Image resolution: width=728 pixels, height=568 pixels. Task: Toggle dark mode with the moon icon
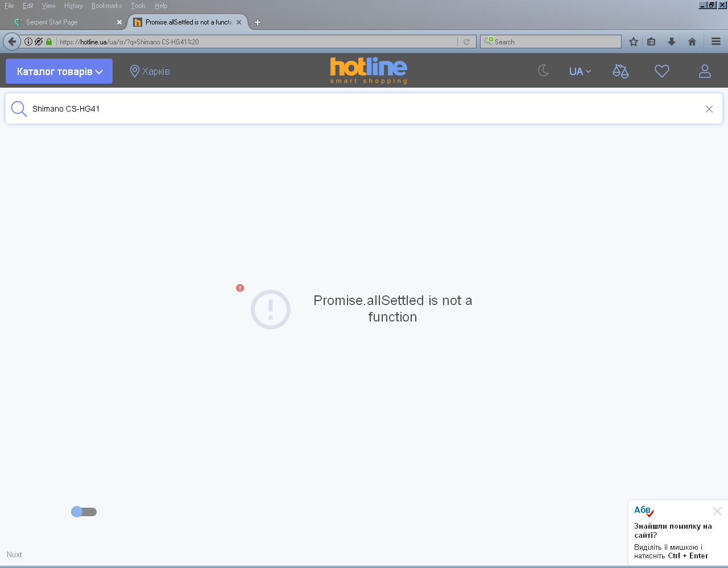544,71
